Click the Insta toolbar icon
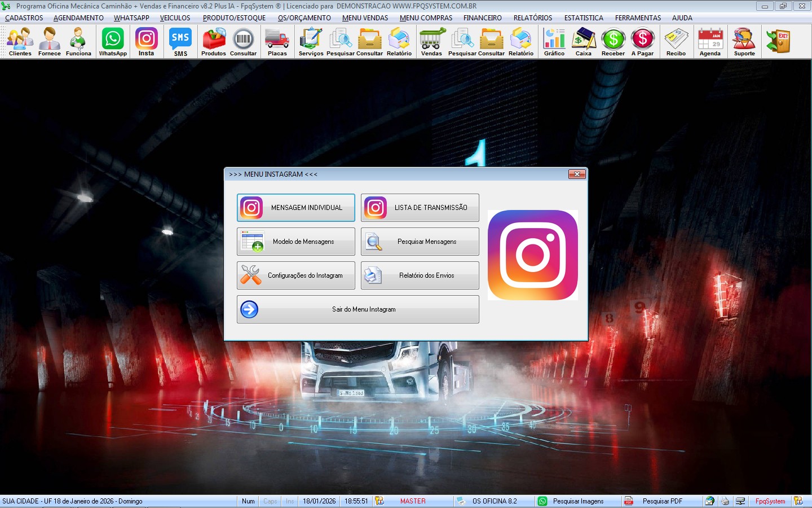 (146, 42)
